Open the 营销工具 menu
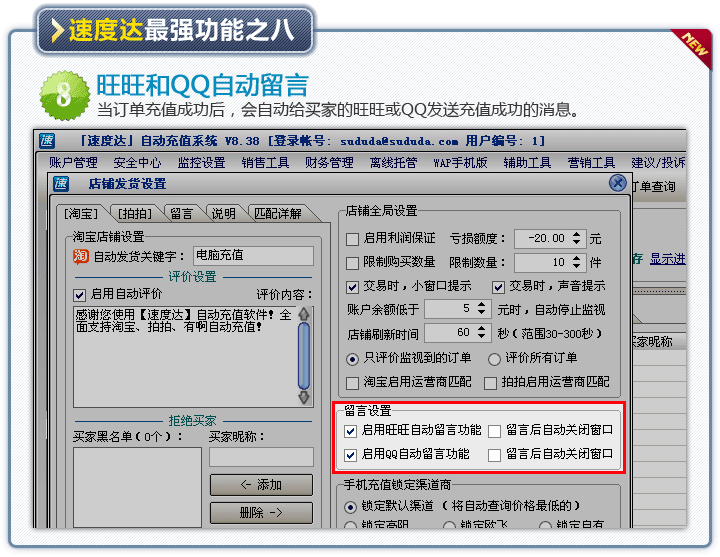The width and height of the screenshot is (720, 557). coord(591,163)
